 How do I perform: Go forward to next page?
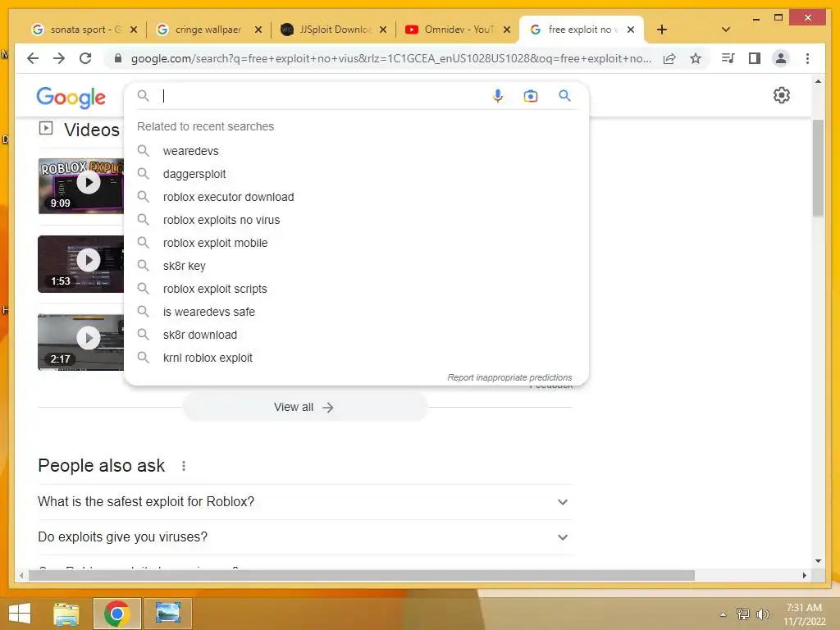pyautogui.click(x=59, y=58)
